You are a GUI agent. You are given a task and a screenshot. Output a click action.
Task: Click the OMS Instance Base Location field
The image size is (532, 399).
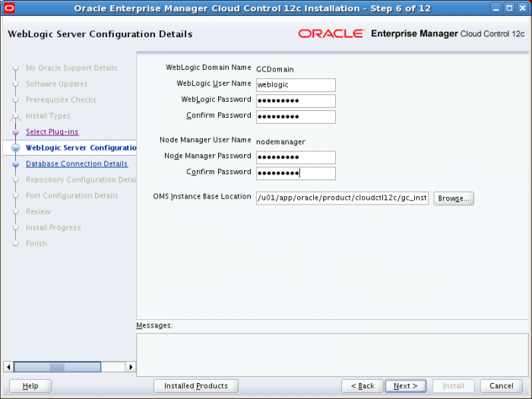click(x=342, y=198)
